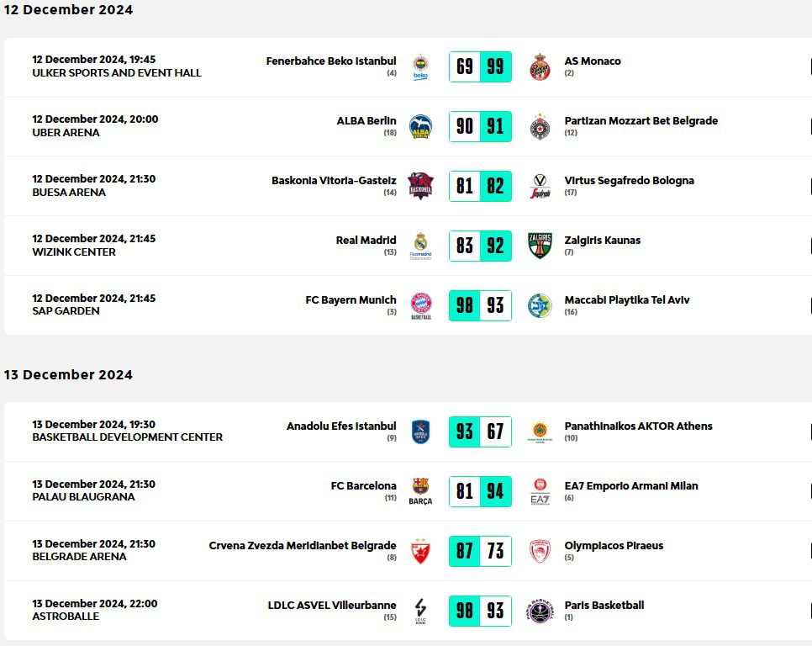Open the 83–92 Real Madrid game score

pos(480,246)
